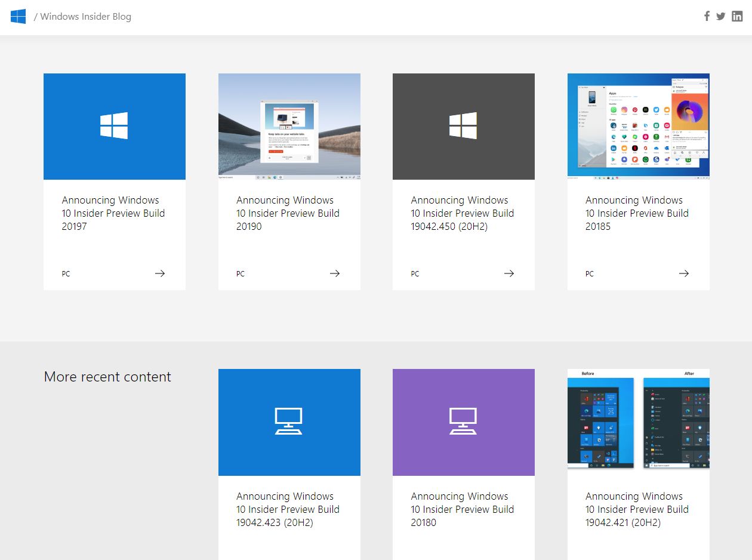Click the PC tag on the Build 20185 card

pos(590,274)
